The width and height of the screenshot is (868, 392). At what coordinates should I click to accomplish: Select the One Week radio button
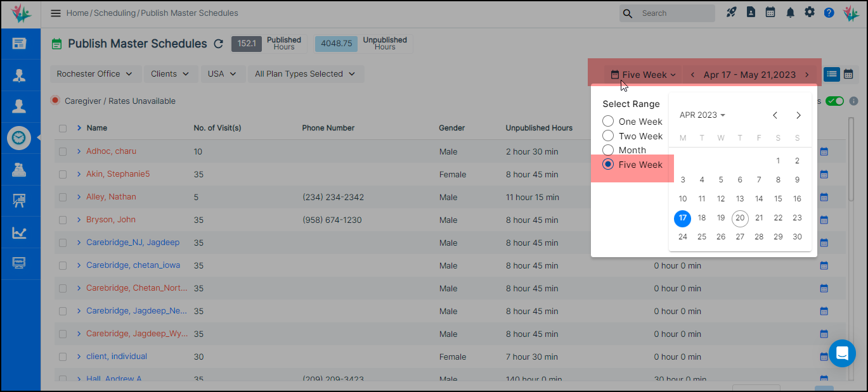point(608,122)
